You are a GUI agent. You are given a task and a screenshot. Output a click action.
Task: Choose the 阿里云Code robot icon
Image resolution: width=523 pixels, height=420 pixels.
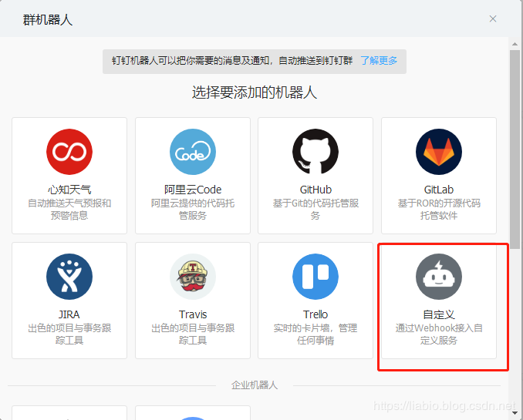193,152
